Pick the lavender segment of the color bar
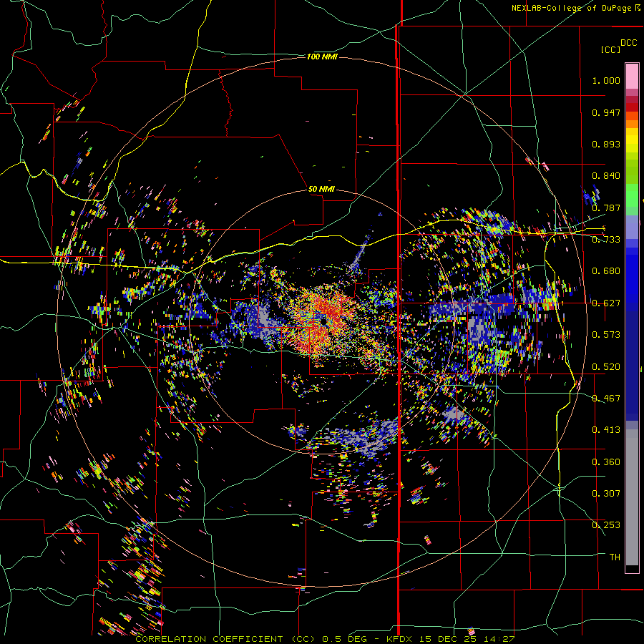Viewport: 644px width, 644px height. pos(632,227)
